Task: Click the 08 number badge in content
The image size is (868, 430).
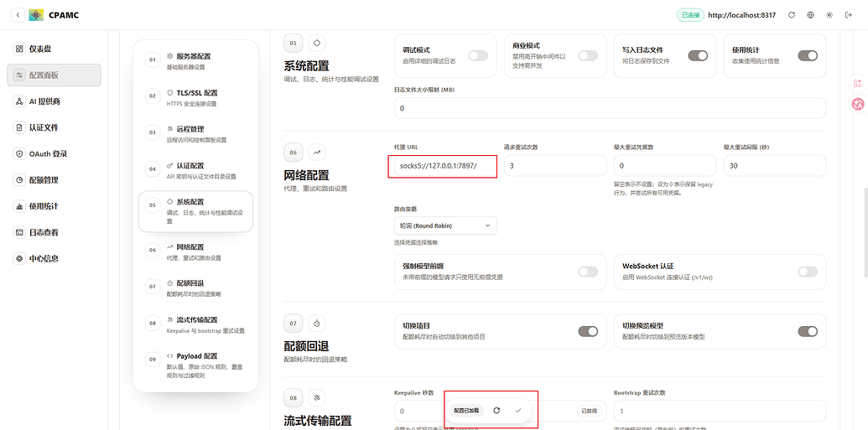Action: (x=294, y=398)
